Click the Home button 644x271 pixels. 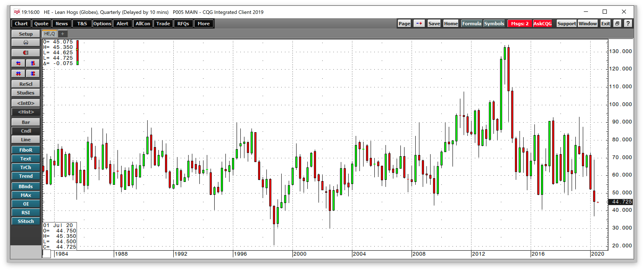tap(451, 24)
